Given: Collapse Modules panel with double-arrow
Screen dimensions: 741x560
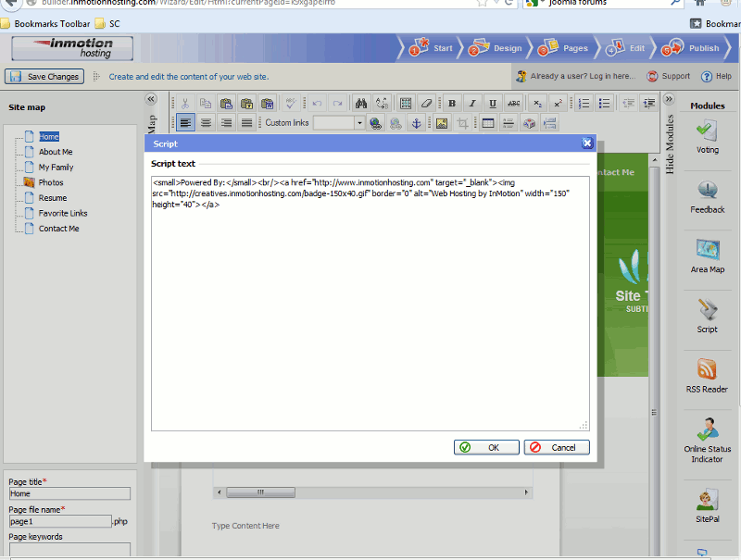Looking at the screenshot, I should pos(668,99).
